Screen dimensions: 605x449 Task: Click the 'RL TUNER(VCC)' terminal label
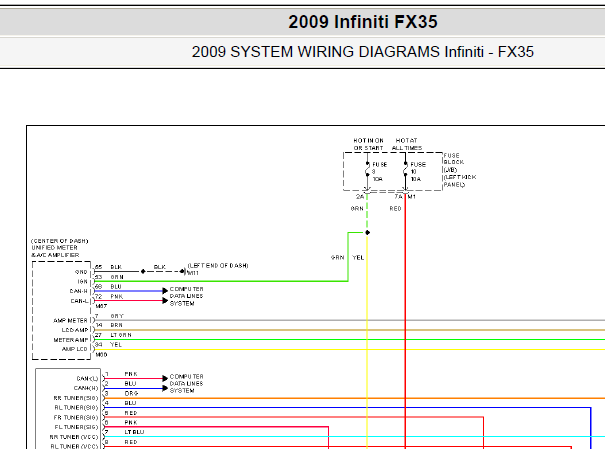point(74,446)
